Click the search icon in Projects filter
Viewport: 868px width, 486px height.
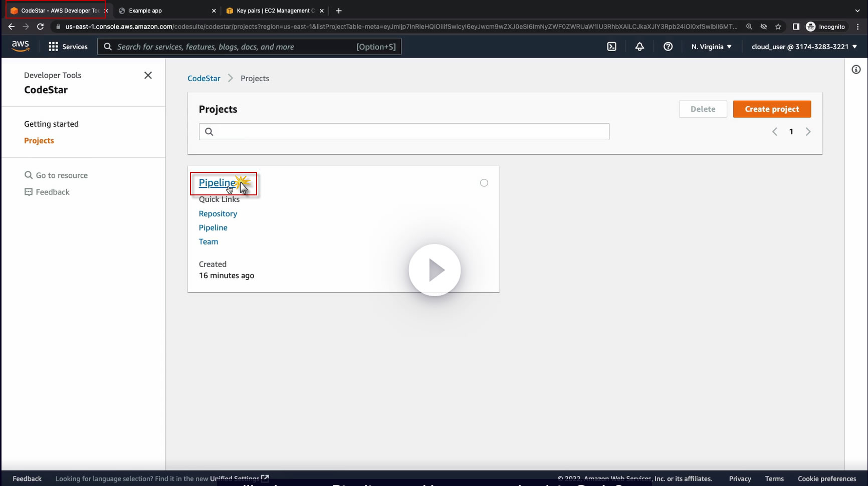coord(209,132)
